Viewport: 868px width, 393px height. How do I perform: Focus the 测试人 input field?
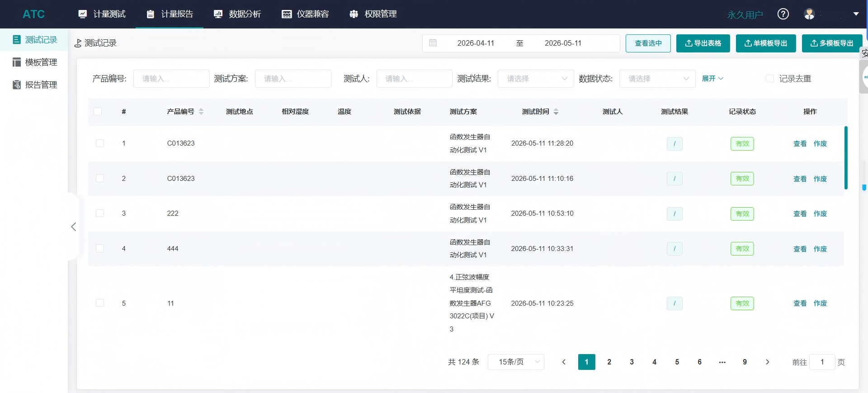tap(414, 79)
